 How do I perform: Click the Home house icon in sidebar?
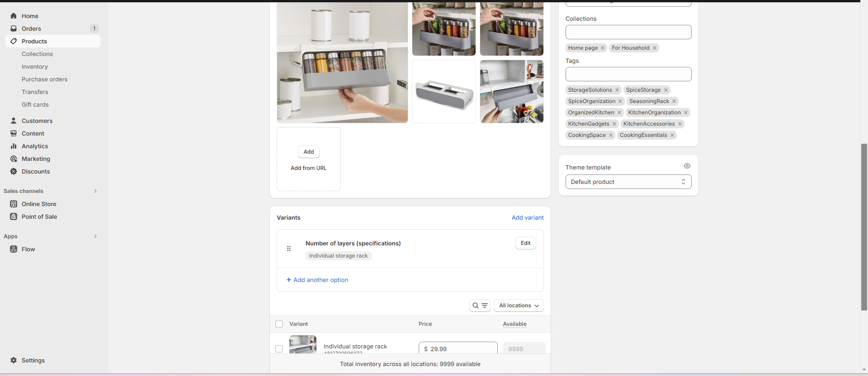click(14, 16)
